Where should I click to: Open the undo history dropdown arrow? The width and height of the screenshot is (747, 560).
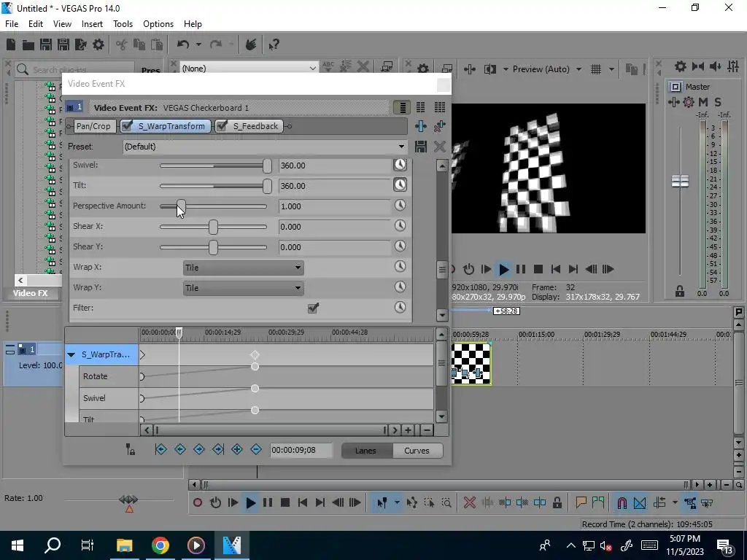click(x=198, y=44)
